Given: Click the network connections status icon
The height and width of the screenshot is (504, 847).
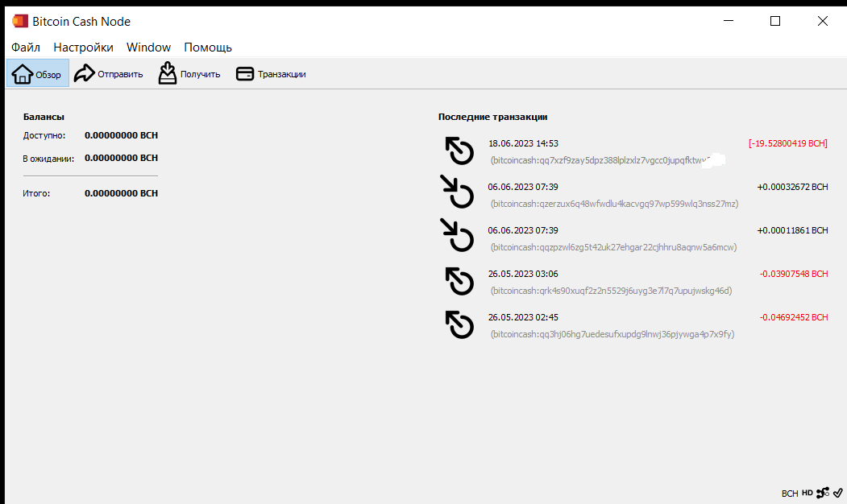Looking at the screenshot, I should pos(823,493).
